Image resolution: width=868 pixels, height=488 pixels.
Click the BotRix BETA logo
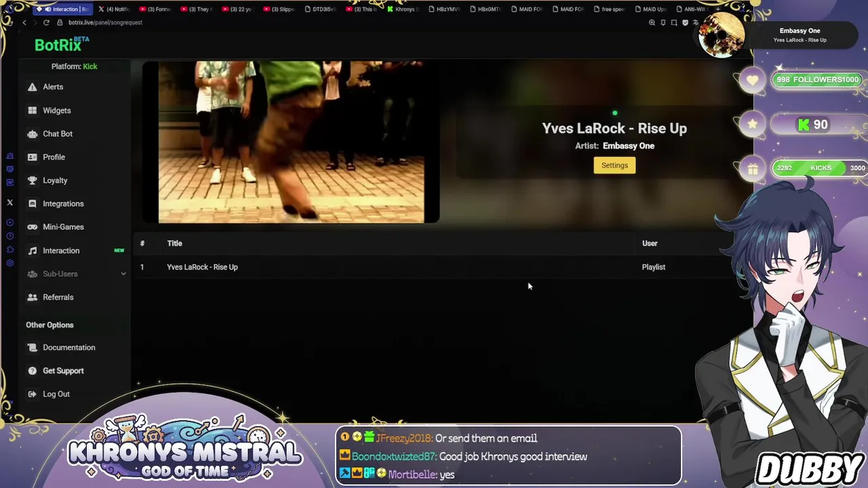[x=62, y=45]
